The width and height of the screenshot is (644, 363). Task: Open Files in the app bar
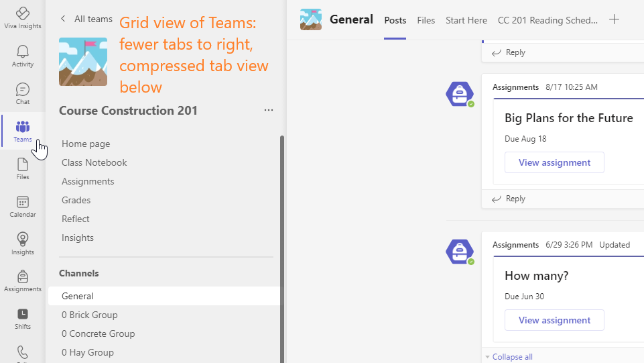tap(23, 169)
